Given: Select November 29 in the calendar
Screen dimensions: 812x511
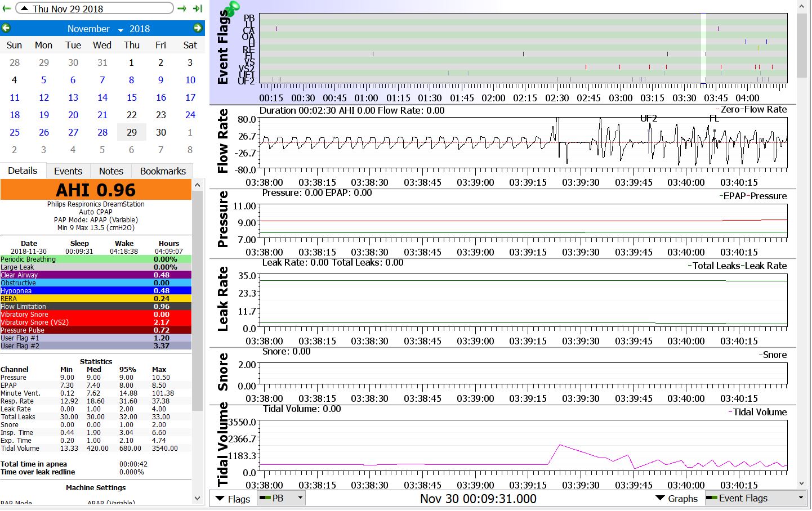Looking at the screenshot, I should coord(132,132).
